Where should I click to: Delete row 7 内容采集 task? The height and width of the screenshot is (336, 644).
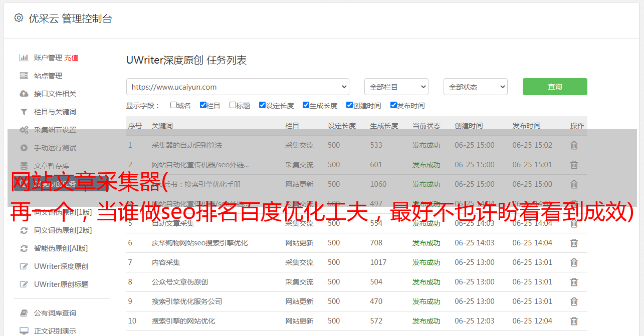point(574,262)
